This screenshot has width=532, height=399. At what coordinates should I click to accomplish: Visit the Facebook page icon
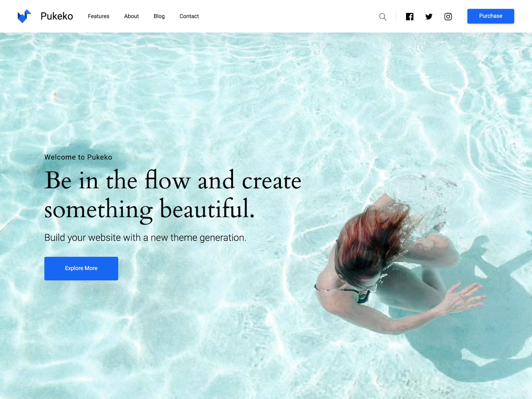point(410,17)
